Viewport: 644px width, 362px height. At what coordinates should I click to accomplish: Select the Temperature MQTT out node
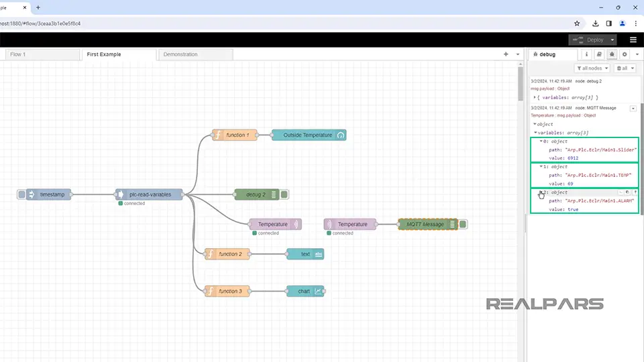[x=275, y=224]
